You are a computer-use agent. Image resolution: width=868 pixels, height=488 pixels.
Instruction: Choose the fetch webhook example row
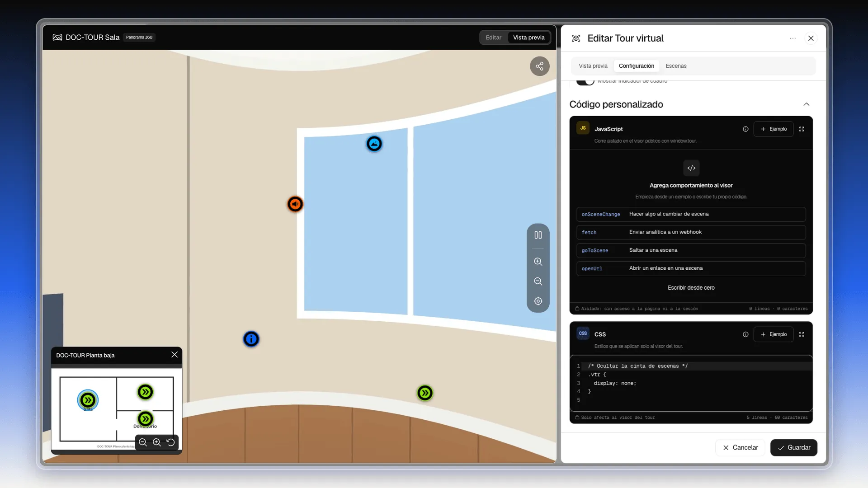tap(691, 232)
